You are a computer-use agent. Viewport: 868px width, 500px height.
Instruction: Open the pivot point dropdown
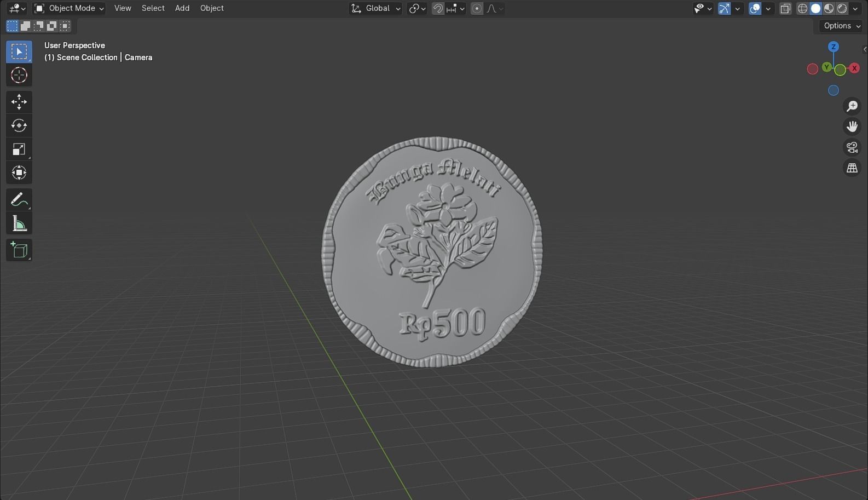pos(417,8)
